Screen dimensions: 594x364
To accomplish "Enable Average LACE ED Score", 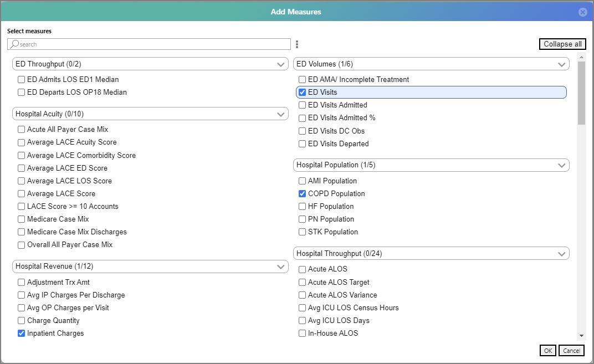I will (22, 168).
